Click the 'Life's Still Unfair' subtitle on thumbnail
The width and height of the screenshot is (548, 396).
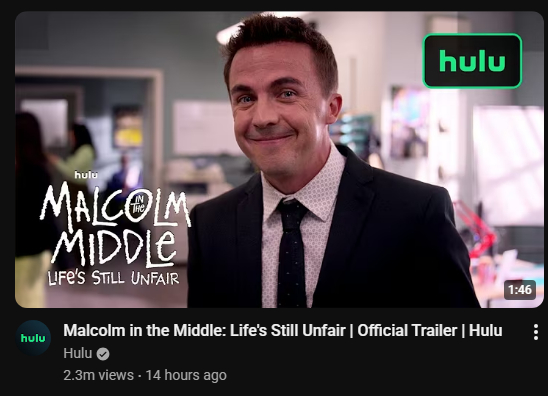pos(114,278)
